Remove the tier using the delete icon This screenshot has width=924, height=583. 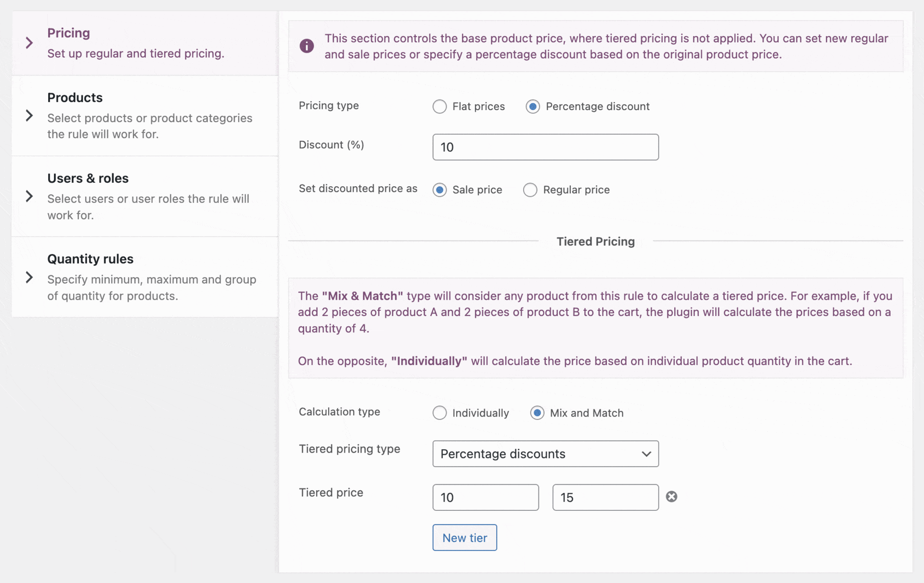[671, 497]
